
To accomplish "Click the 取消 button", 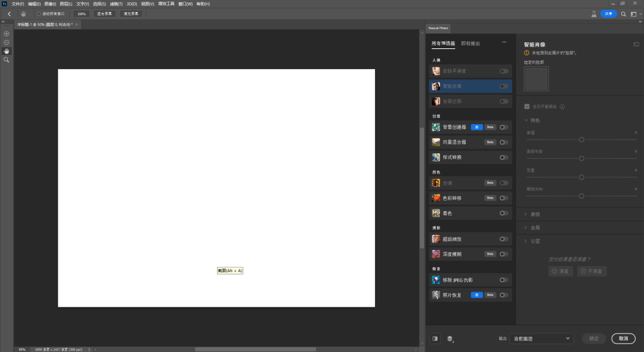I will tap(623, 338).
